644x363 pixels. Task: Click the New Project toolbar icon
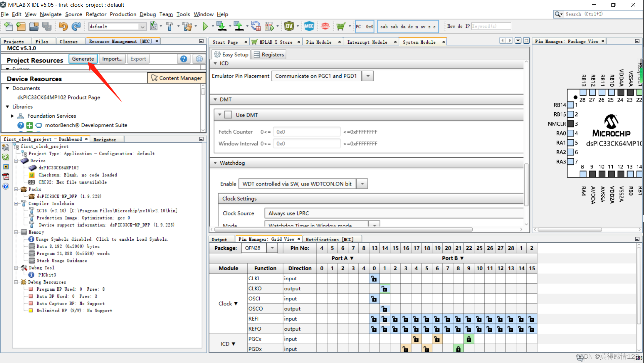[21, 26]
